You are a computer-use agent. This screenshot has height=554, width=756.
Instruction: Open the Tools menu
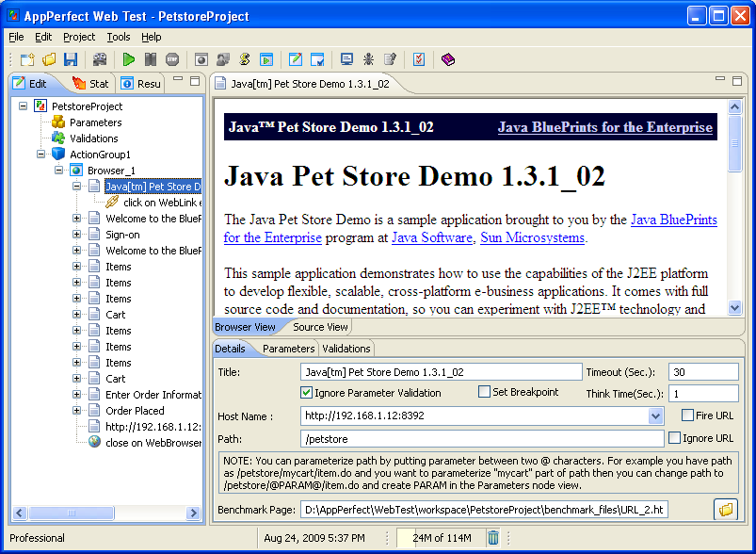[119, 37]
